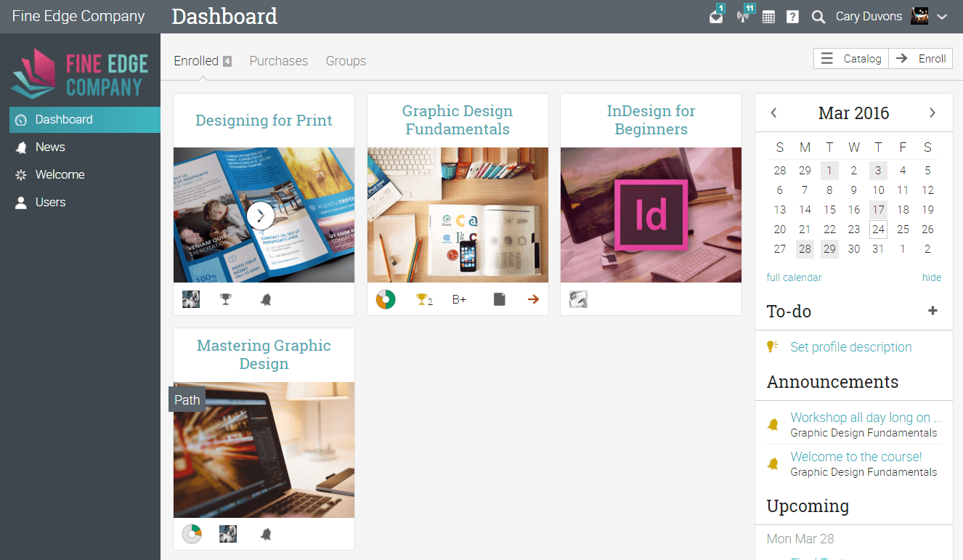
Task: Click the Enroll button
Action: point(921,59)
